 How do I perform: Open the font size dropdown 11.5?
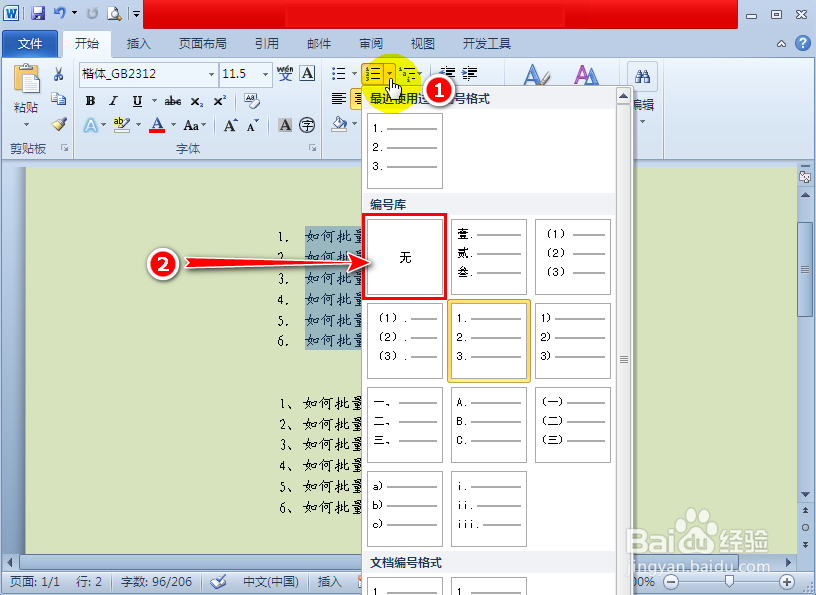(x=265, y=74)
